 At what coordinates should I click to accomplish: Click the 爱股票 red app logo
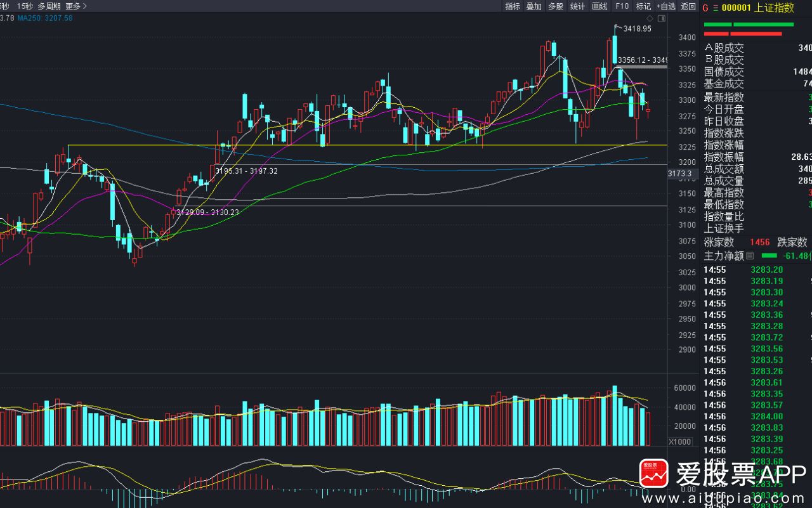pyautogui.click(x=653, y=474)
